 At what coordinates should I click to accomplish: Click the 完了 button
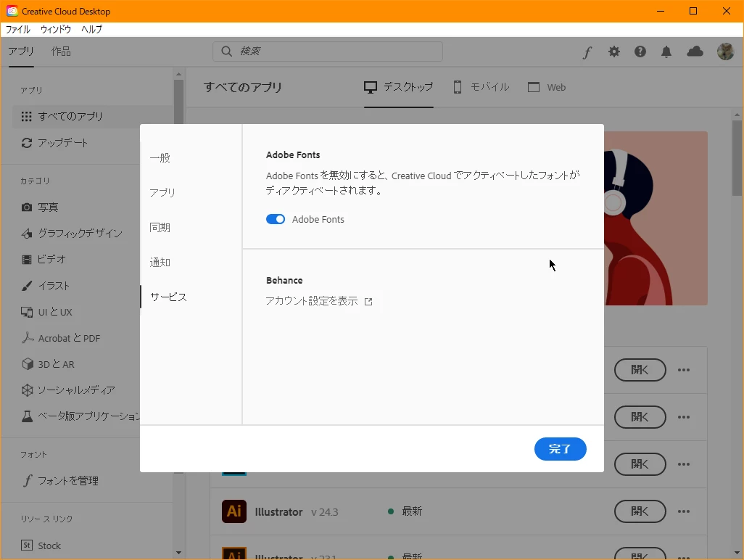click(x=560, y=449)
